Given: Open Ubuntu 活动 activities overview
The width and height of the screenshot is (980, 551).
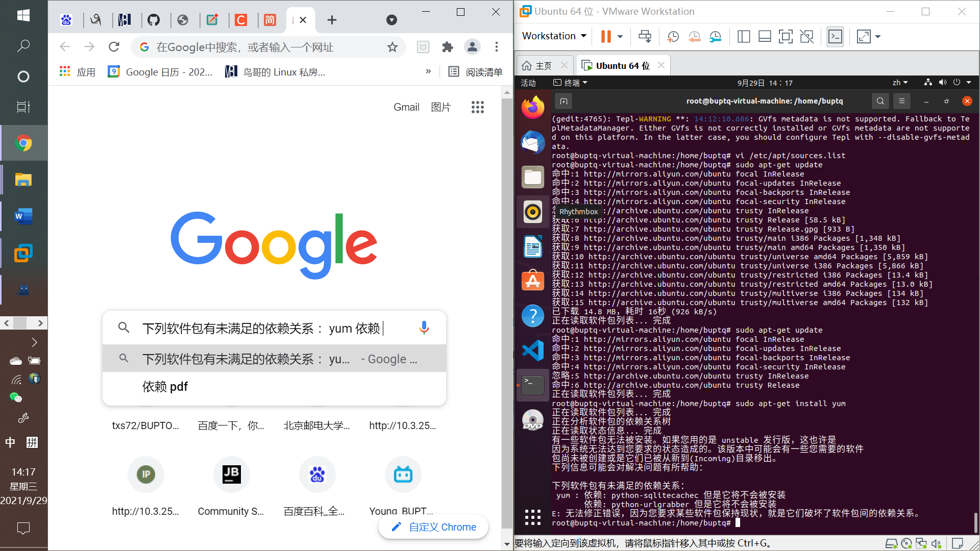Looking at the screenshot, I should click(528, 83).
